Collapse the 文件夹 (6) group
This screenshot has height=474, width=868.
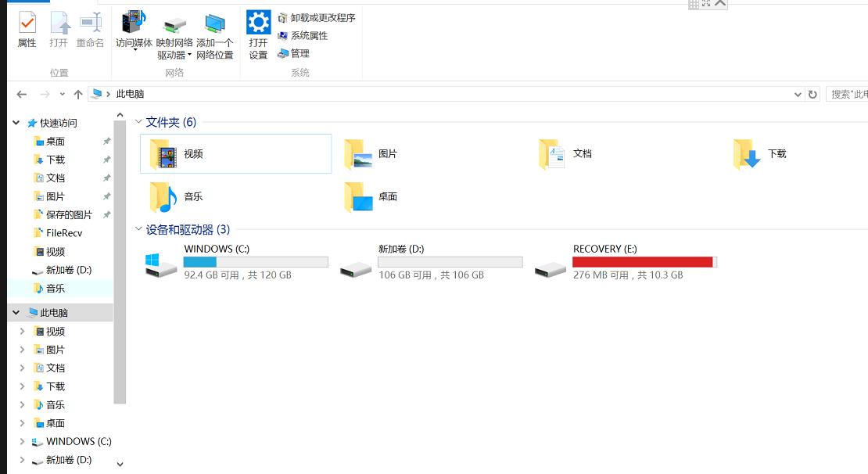pyautogui.click(x=138, y=122)
